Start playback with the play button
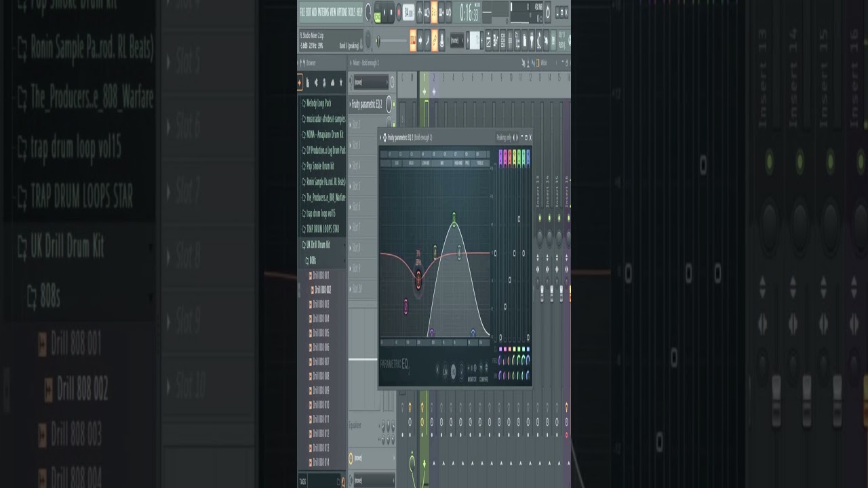This screenshot has height=488, width=868. [384, 12]
